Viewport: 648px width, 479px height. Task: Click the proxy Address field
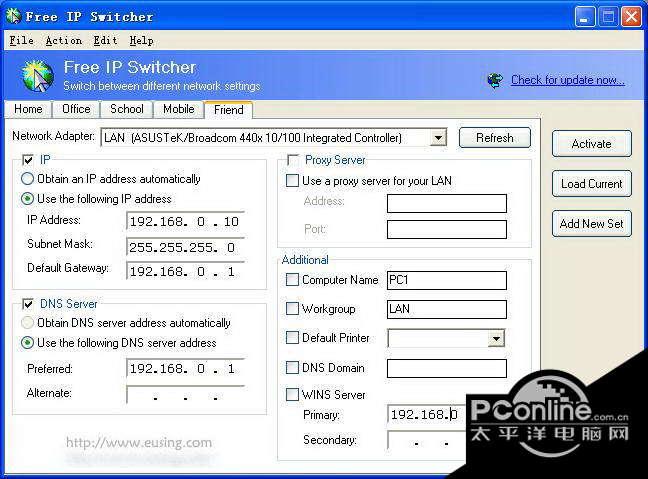pos(447,203)
